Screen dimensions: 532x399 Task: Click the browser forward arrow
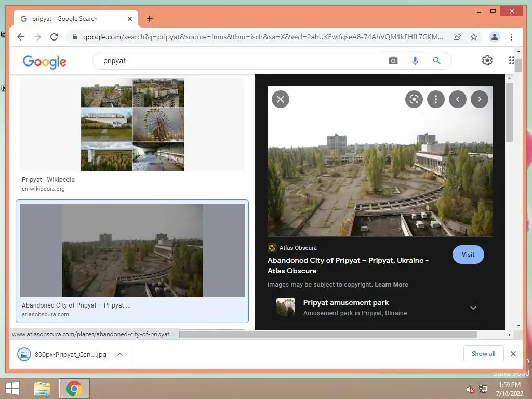coord(37,37)
